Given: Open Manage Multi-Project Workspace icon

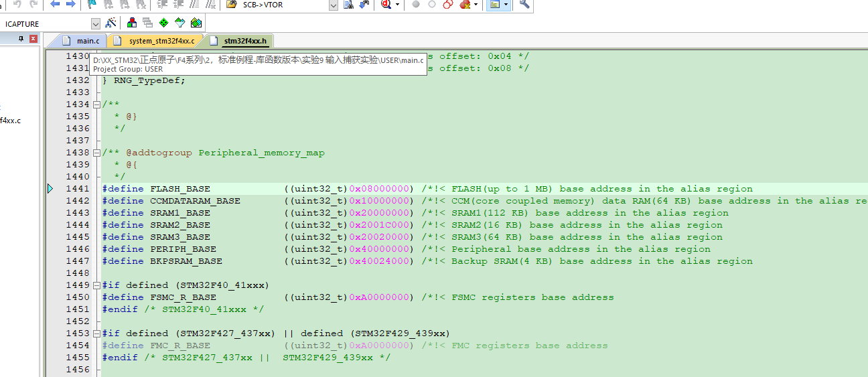Looking at the screenshot, I should coord(147,23).
